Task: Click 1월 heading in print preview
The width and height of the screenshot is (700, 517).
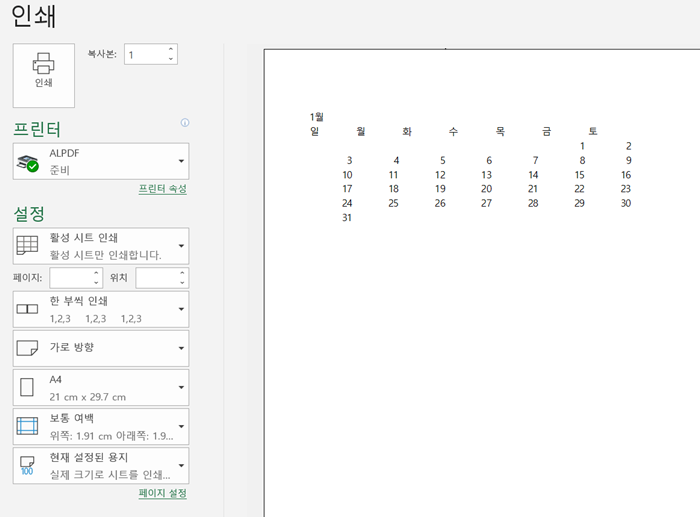Action: 317,117
